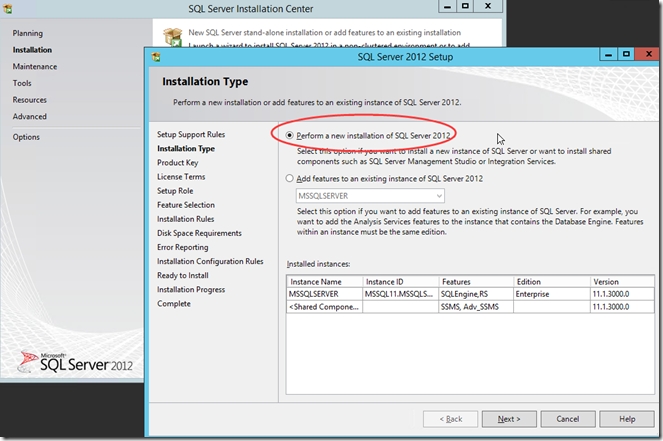
Task: Click Instance Name column header
Action: click(x=324, y=282)
